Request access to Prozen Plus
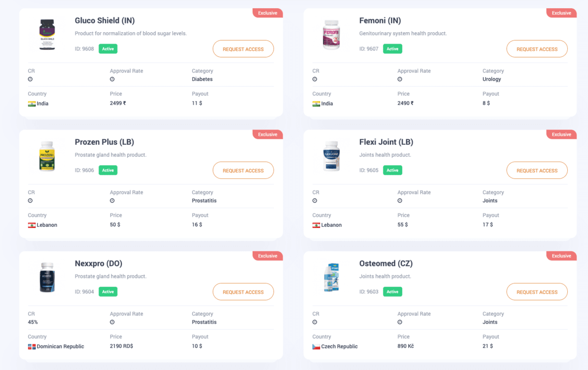This screenshot has width=588, height=370. (243, 170)
